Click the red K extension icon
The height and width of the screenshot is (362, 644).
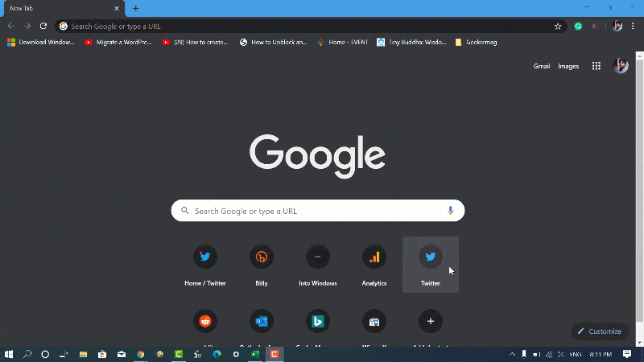pyautogui.click(x=594, y=27)
